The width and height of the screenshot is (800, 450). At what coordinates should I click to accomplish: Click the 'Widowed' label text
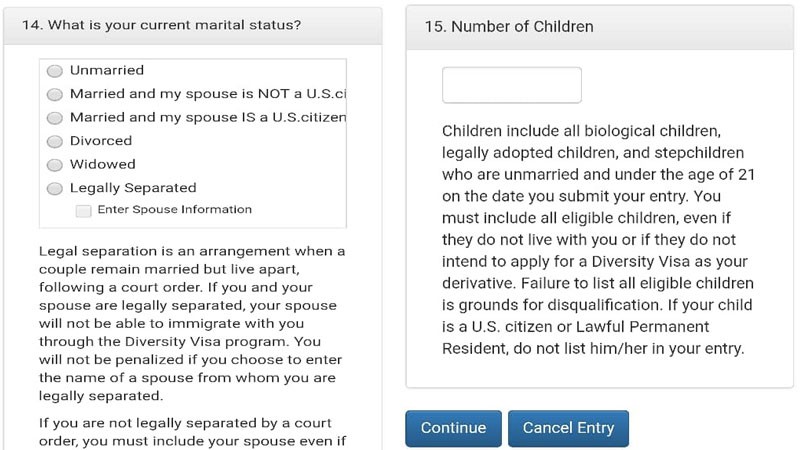point(103,164)
